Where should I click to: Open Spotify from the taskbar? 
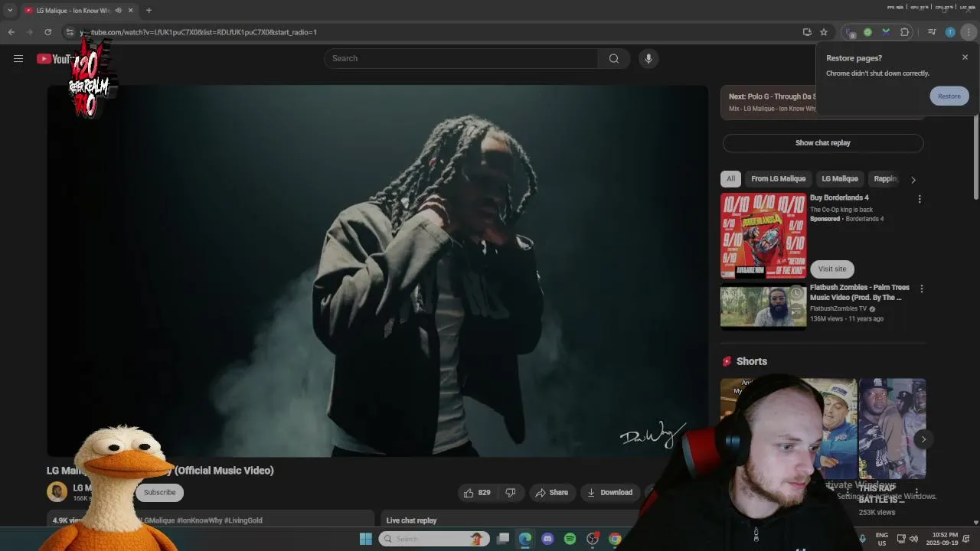tap(570, 539)
